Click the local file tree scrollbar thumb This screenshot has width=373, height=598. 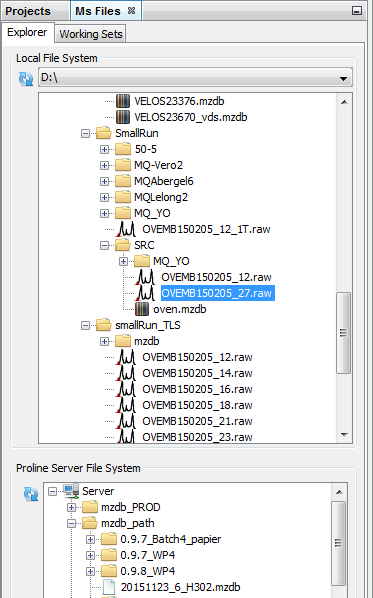coord(343,333)
